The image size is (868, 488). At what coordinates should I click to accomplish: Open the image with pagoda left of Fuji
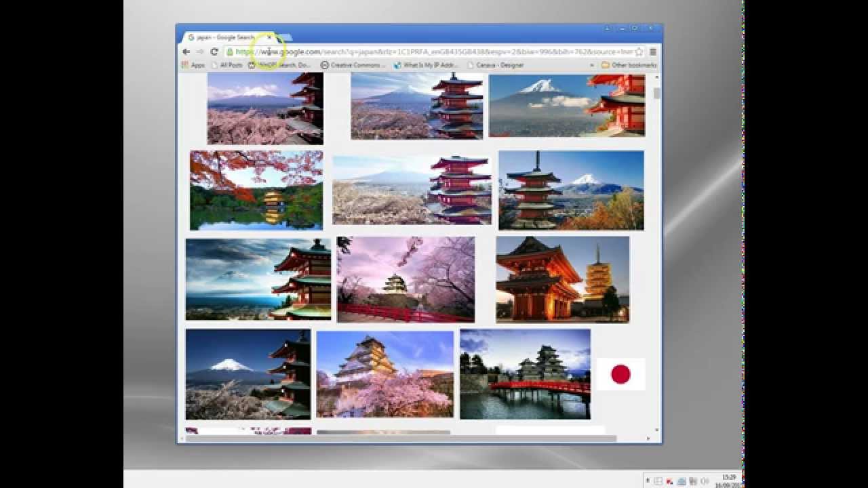tap(571, 190)
